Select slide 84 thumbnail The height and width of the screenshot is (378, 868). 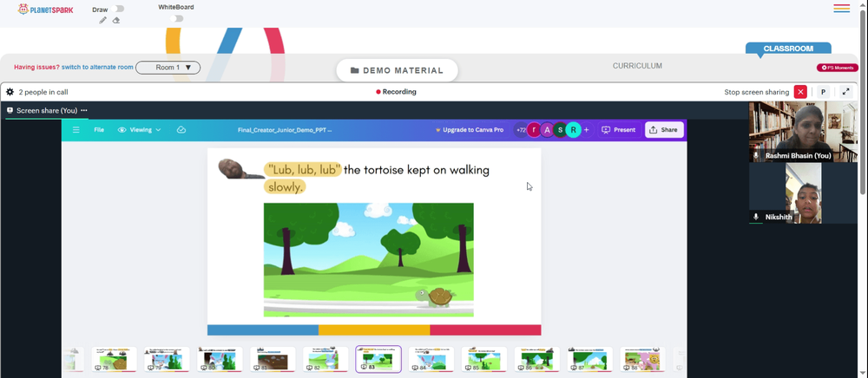(431, 359)
